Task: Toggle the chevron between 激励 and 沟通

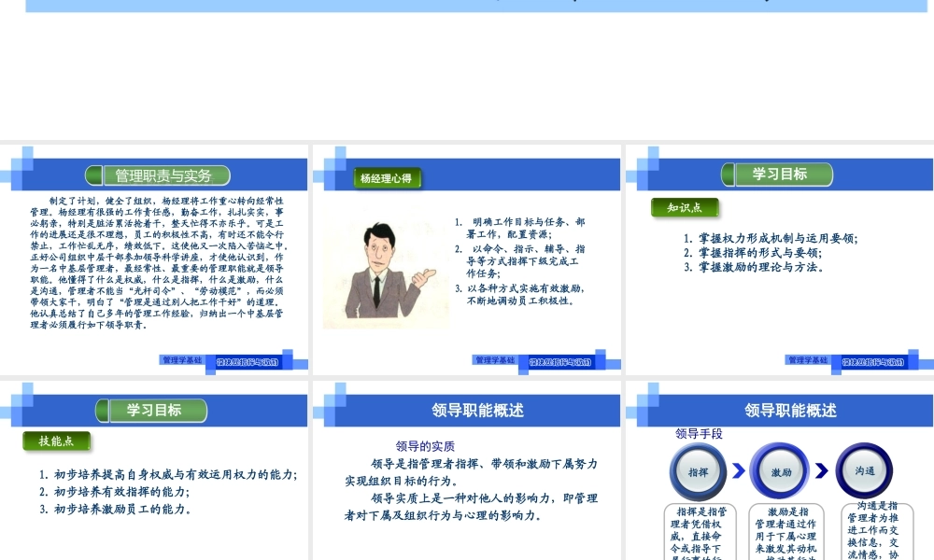Action: (822, 469)
